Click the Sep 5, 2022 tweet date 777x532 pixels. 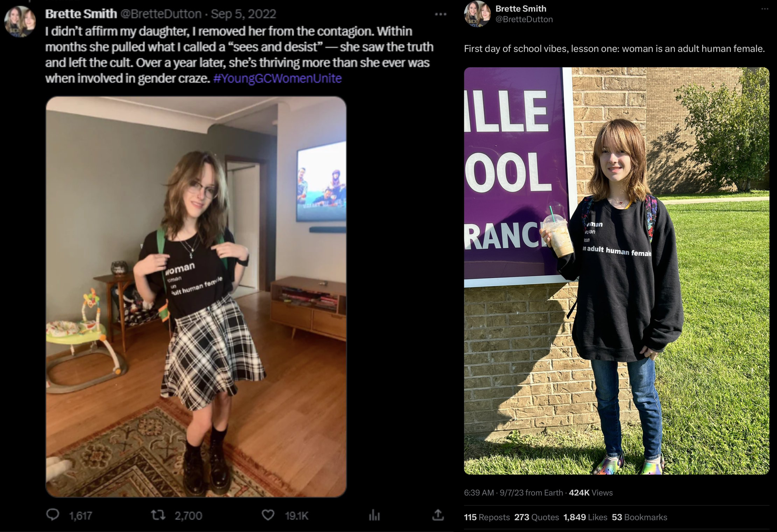(243, 14)
